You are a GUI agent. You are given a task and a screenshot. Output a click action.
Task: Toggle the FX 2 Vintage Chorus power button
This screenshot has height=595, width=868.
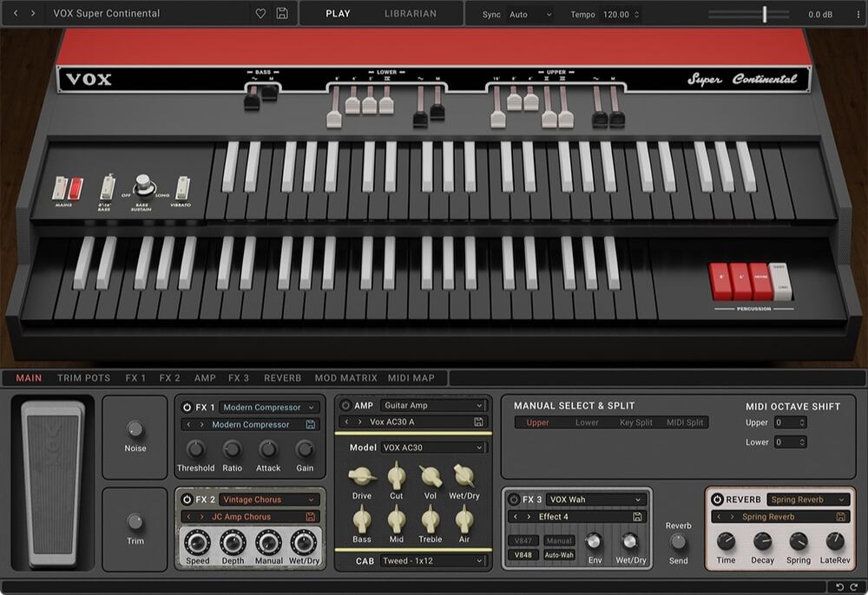point(185,500)
